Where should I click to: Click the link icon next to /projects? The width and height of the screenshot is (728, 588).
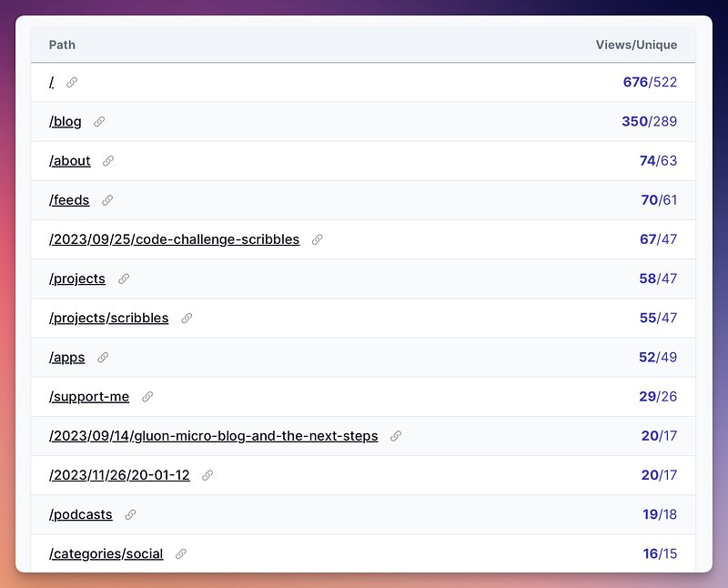point(124,279)
